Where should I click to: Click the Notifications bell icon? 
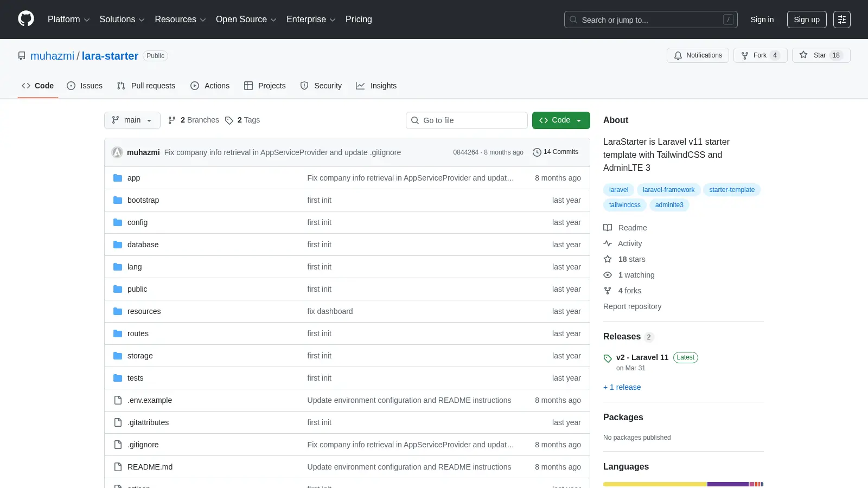[678, 55]
